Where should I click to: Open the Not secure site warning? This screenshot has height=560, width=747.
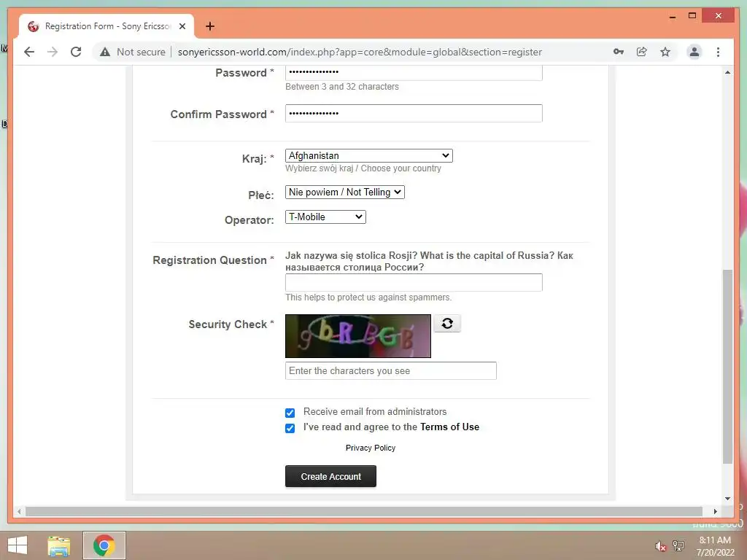point(133,52)
